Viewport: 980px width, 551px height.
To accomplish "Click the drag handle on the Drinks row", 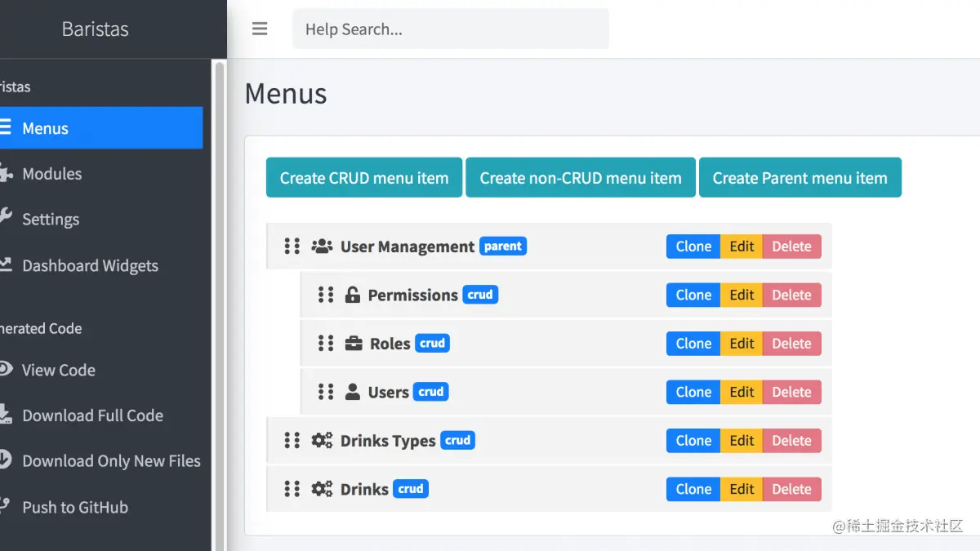I will pyautogui.click(x=291, y=488).
